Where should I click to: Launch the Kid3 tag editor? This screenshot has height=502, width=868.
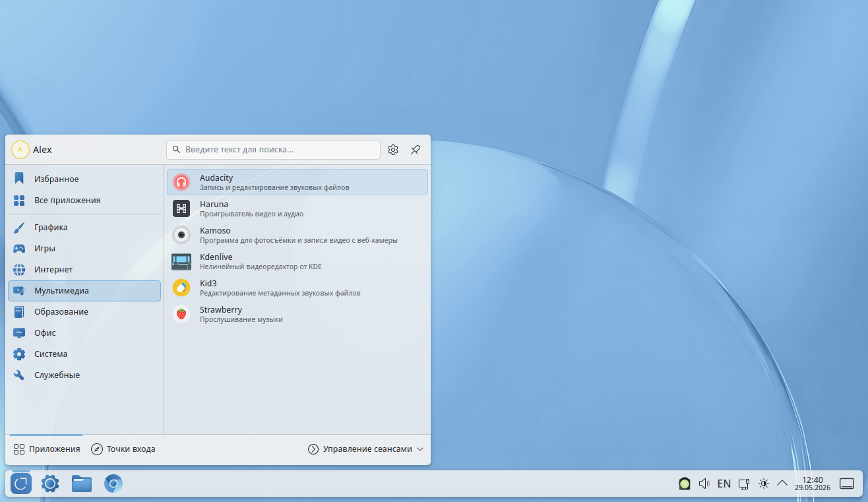pos(297,288)
